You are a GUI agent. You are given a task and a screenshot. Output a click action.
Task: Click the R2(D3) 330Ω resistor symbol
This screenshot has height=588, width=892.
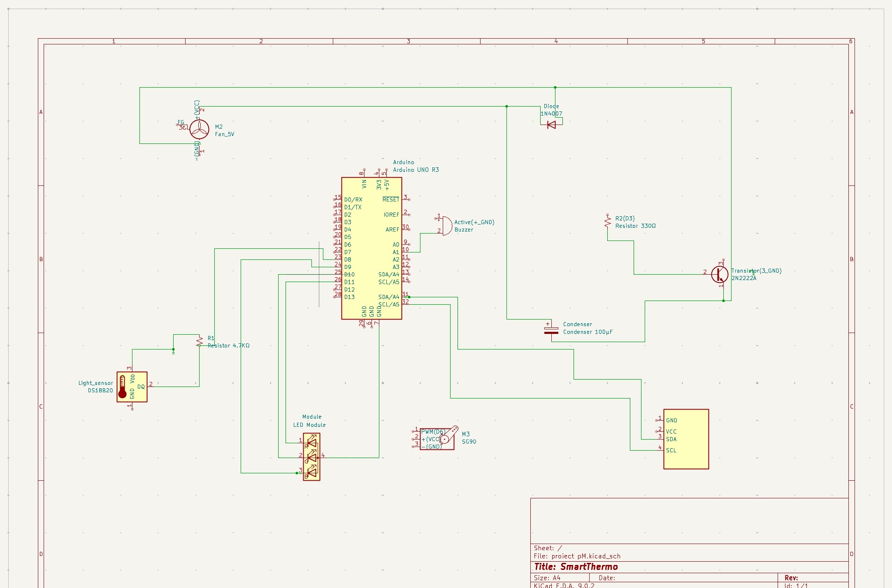607,222
